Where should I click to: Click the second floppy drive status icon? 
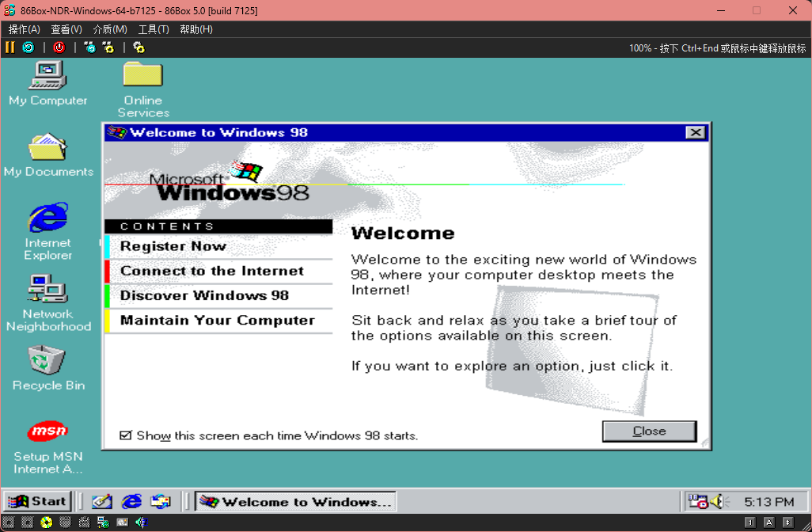click(28, 522)
